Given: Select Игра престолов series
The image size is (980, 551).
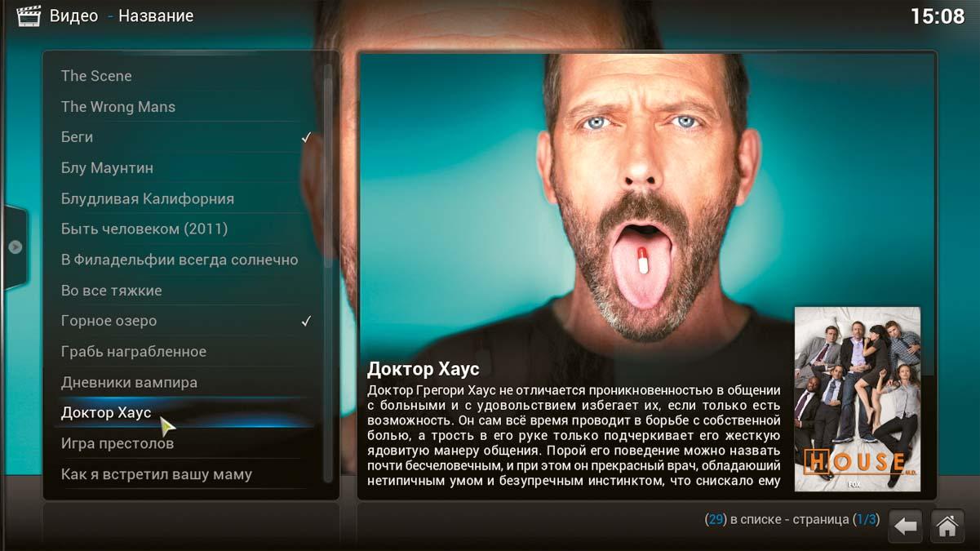Looking at the screenshot, I should click(117, 443).
